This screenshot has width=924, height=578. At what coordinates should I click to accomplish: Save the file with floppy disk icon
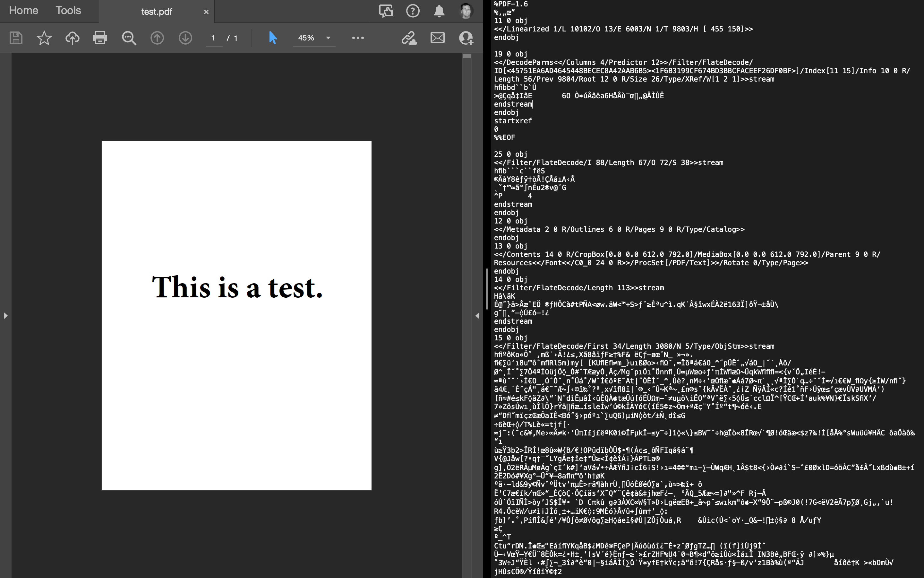click(x=16, y=38)
